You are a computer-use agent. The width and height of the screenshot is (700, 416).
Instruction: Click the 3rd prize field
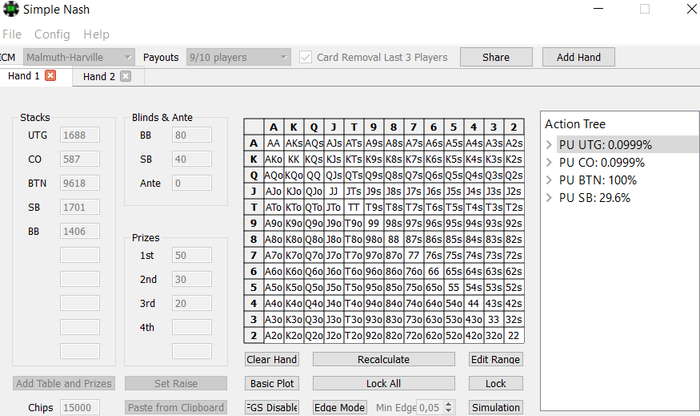[x=192, y=304]
